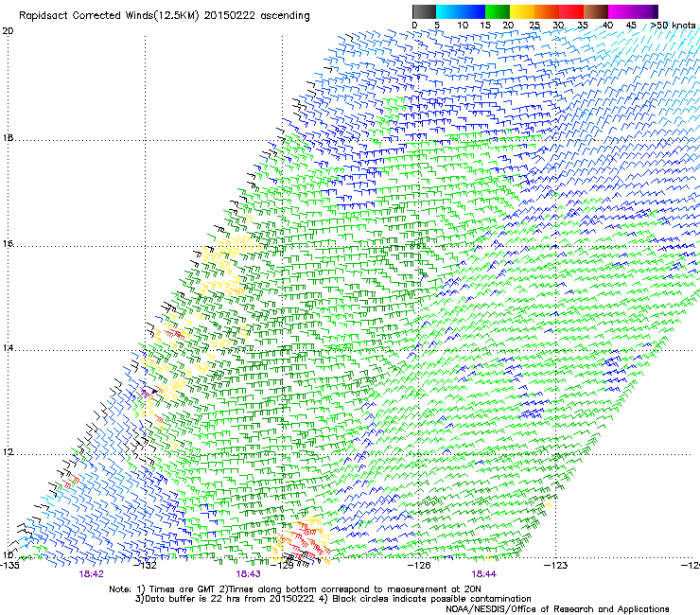Image resolution: width=700 pixels, height=615 pixels.
Task: Click the latitude label 18
Action: coord(8,137)
